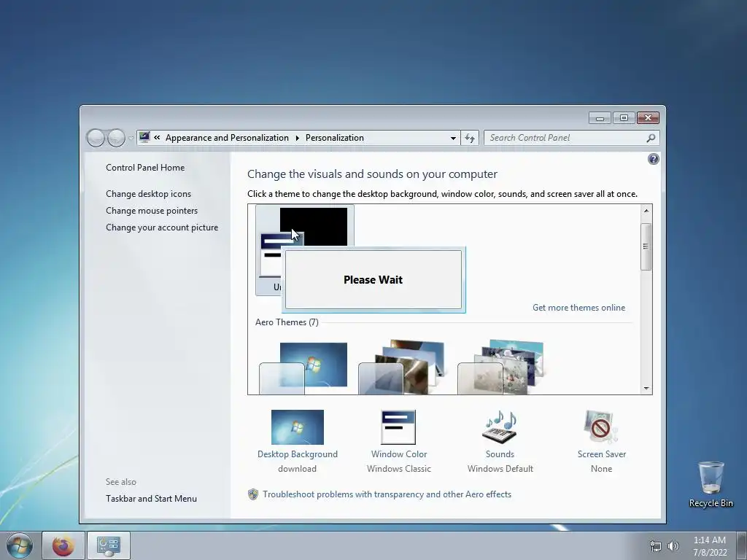Viewport: 747px width, 560px height.
Task: Select the Windows 7 Aero theme thumbnail
Action: [x=303, y=367]
